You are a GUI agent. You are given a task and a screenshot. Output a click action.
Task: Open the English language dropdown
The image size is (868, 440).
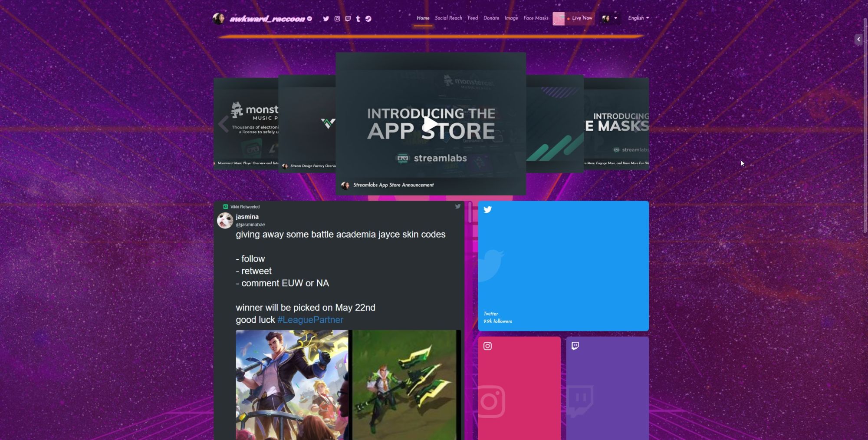point(638,18)
